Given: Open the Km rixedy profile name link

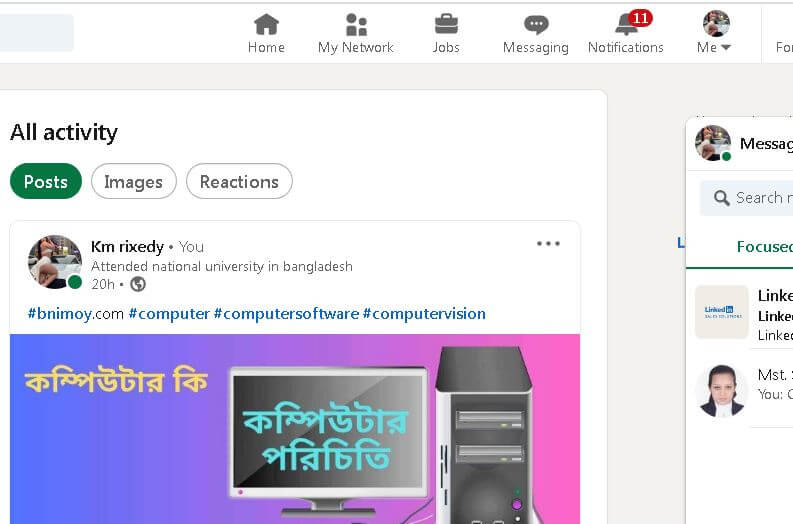Looking at the screenshot, I should coord(127,247).
